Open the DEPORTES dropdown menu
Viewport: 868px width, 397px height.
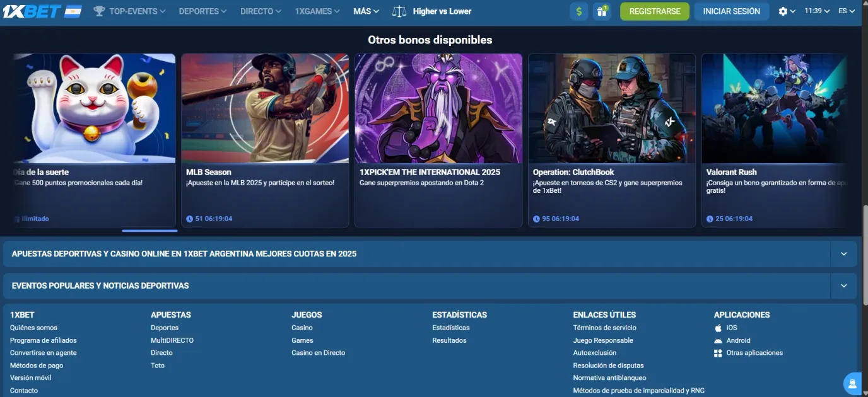pyautogui.click(x=202, y=11)
